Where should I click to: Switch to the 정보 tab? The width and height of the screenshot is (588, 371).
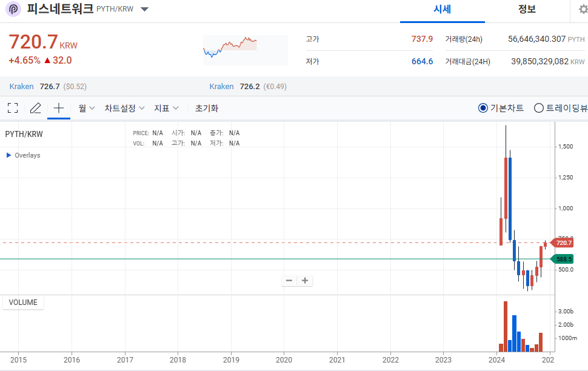[x=527, y=9]
